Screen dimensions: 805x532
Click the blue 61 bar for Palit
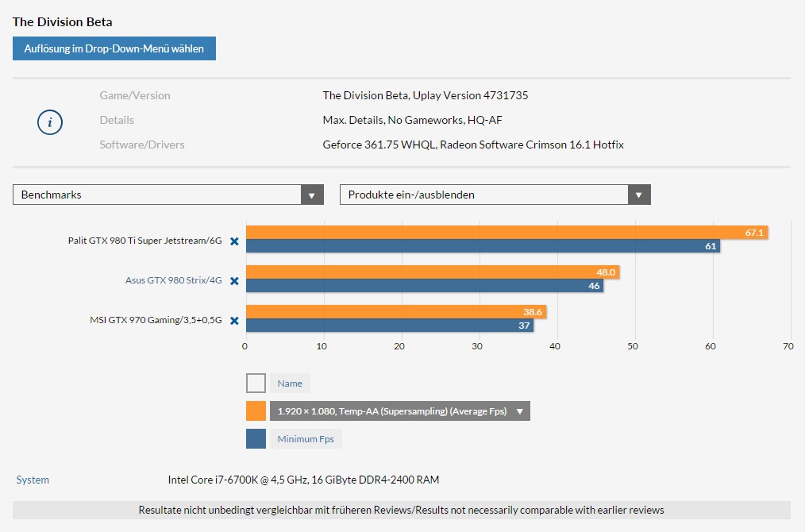tap(483, 246)
